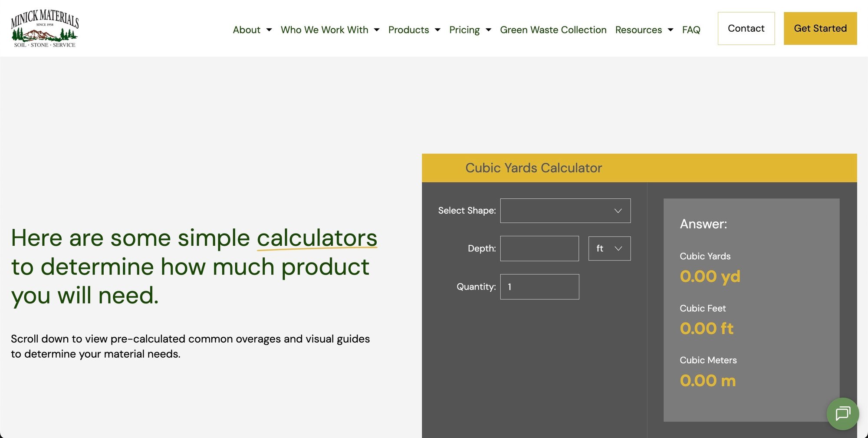The image size is (868, 438).
Task: Click the 0.00 yd result value
Action: [710, 276]
